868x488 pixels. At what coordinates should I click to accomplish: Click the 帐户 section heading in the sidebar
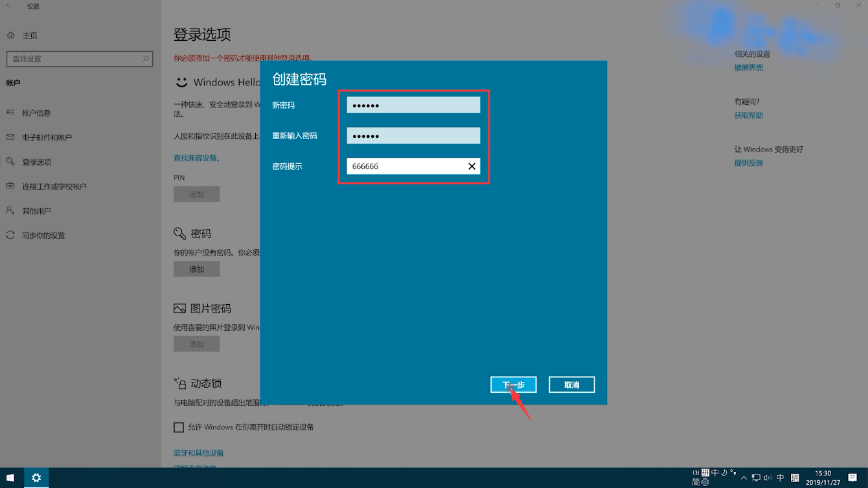click(x=14, y=83)
